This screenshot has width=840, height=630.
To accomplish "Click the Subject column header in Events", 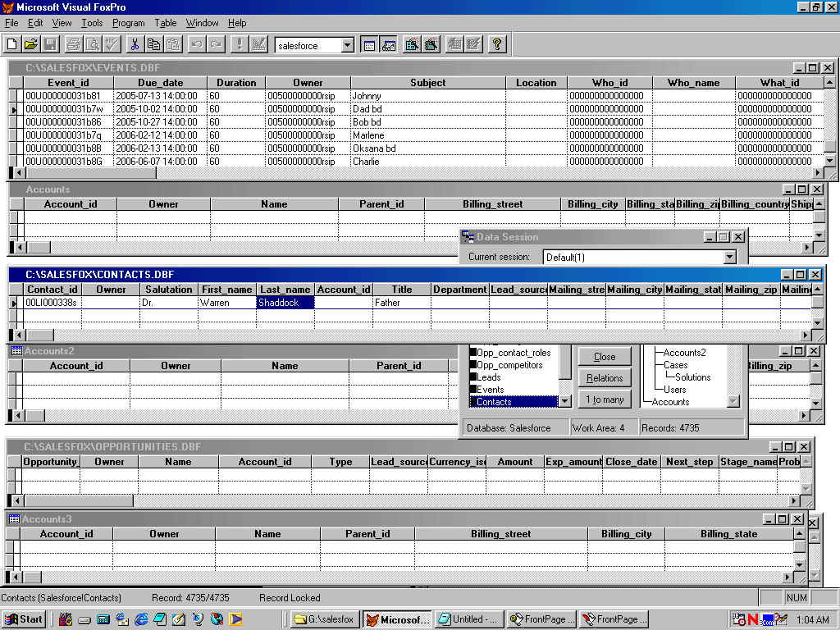I will 428,83.
